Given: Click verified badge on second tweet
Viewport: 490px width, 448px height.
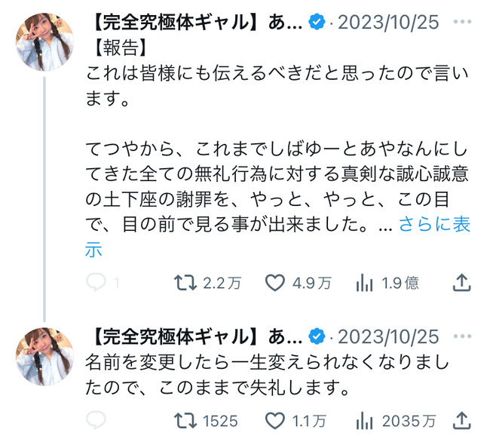Looking at the screenshot, I should click(317, 336).
